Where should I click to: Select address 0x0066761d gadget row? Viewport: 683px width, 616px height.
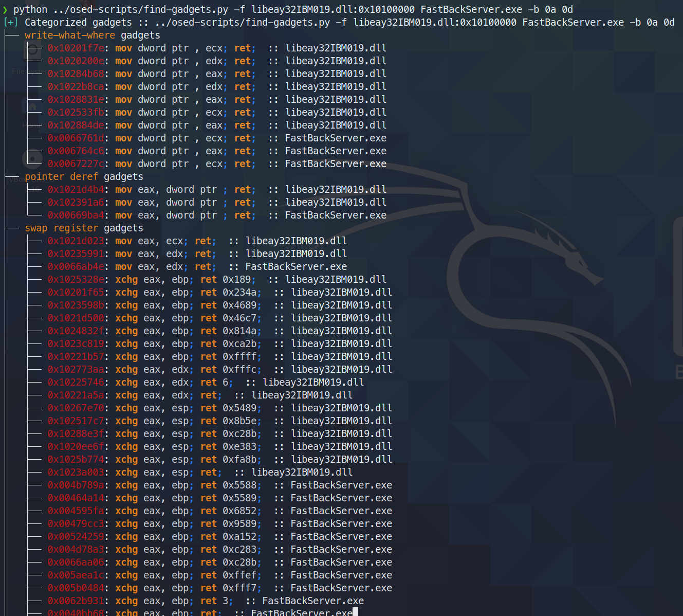(x=217, y=138)
